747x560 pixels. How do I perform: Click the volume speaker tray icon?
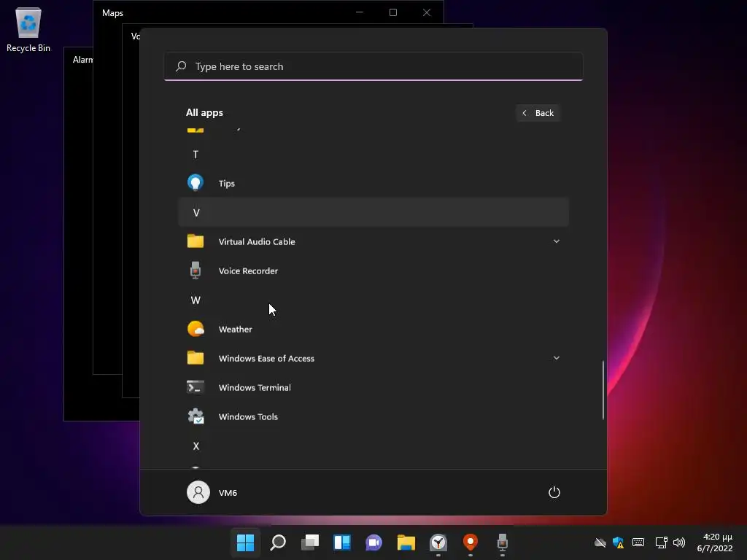(x=679, y=542)
